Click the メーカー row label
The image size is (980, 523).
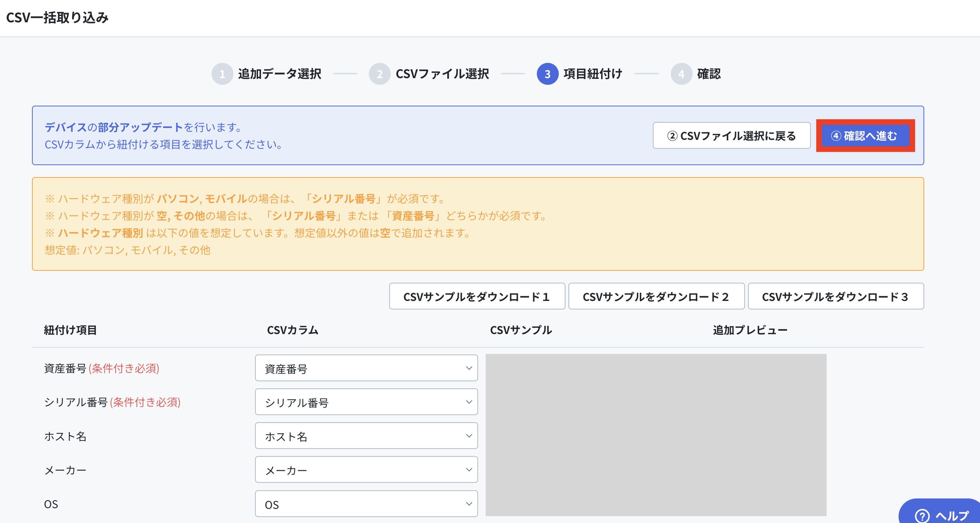[x=65, y=470]
